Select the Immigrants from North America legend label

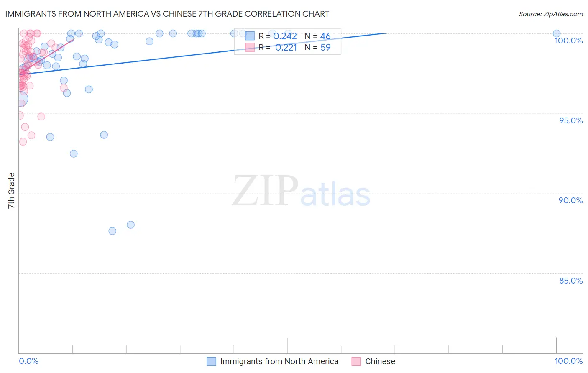[279, 361]
